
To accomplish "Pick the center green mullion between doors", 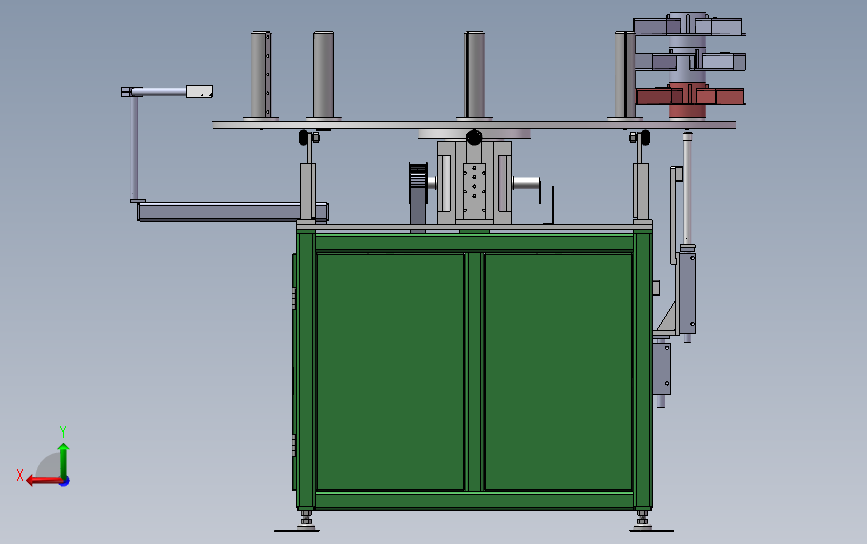I will [474, 372].
